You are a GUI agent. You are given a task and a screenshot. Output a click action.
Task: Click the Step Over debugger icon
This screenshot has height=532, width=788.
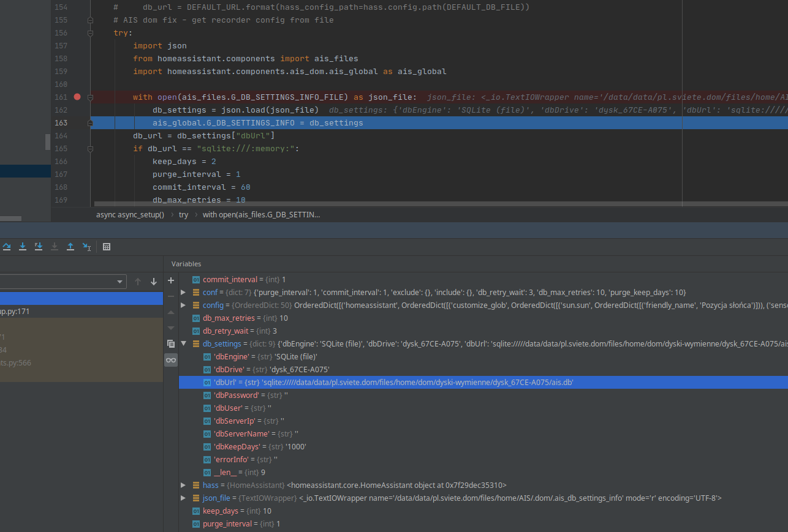[7, 246]
